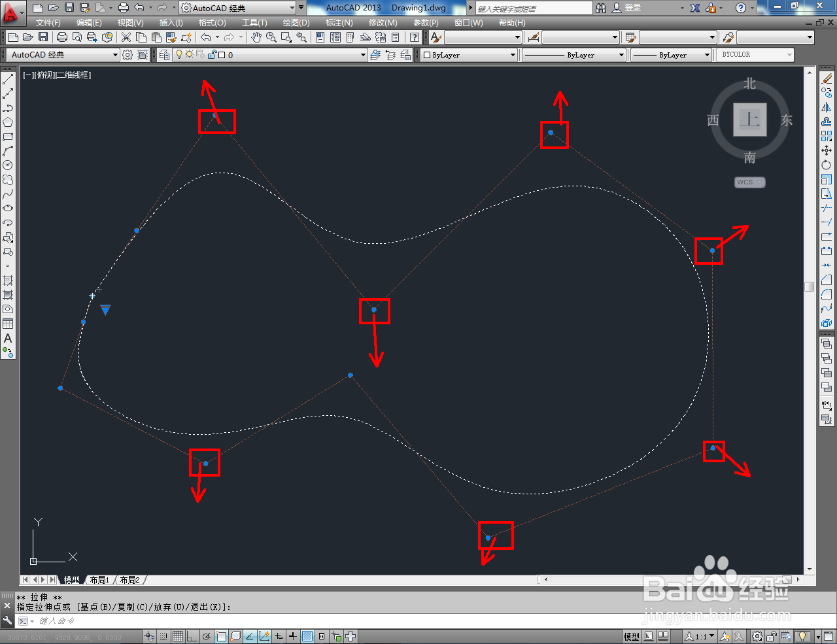Open the ByLayer lineweight dropdown

click(x=672, y=55)
